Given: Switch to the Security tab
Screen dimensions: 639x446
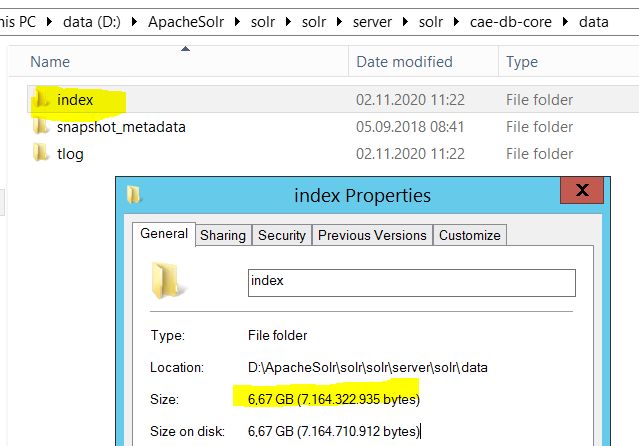Looking at the screenshot, I should [x=282, y=235].
